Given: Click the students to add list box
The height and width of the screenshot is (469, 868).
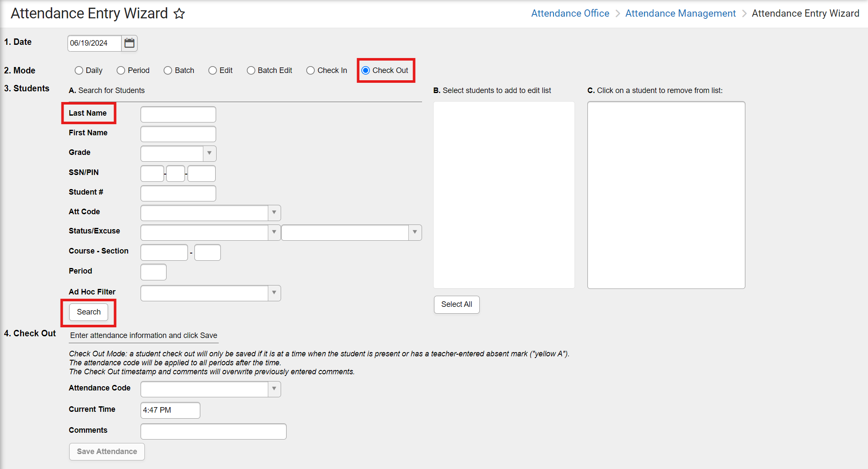Looking at the screenshot, I should pyautogui.click(x=504, y=195).
